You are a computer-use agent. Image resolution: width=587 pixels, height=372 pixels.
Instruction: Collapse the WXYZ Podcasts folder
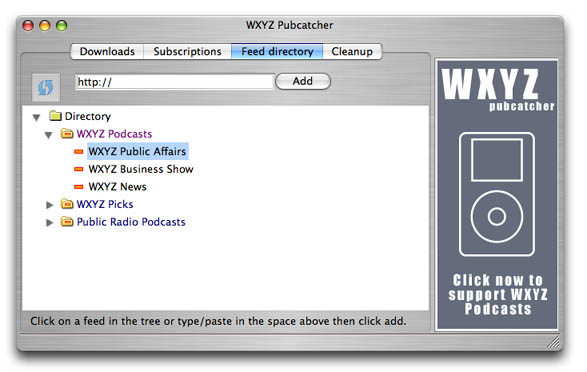48,135
